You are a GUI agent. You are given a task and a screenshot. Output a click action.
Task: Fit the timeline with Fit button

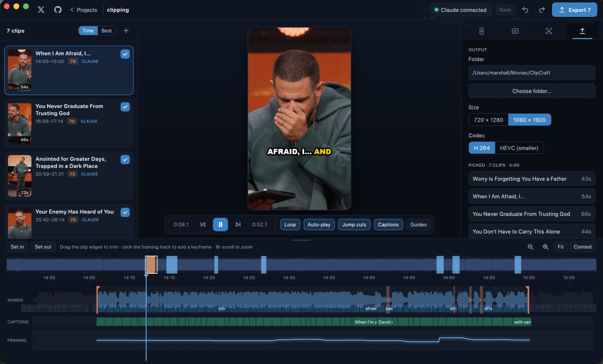(x=560, y=247)
